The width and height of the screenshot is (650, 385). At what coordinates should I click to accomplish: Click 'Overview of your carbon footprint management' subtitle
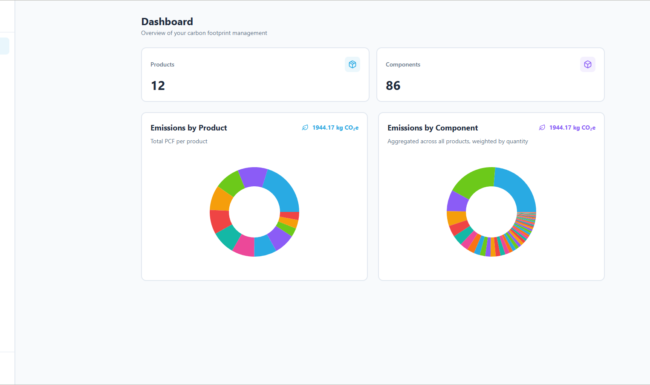pos(204,33)
